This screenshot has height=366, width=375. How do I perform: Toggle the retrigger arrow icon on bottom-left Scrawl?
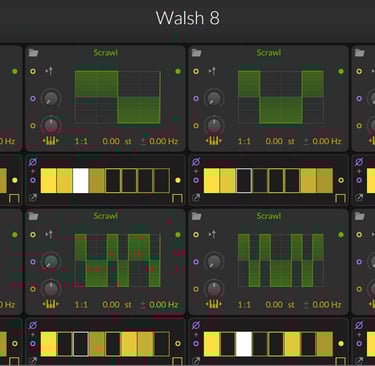(49, 234)
